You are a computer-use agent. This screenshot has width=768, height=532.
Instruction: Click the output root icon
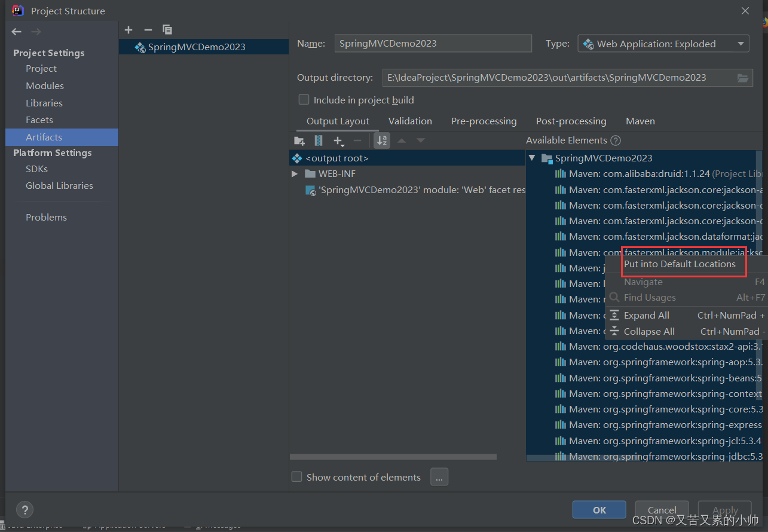(x=297, y=158)
